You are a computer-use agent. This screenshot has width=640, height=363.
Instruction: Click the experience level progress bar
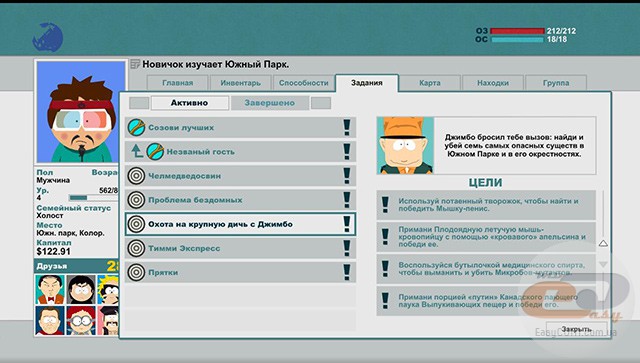tap(93, 198)
